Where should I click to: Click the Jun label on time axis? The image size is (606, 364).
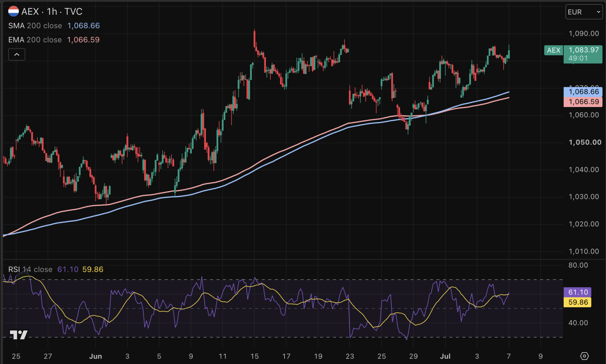coord(95,356)
